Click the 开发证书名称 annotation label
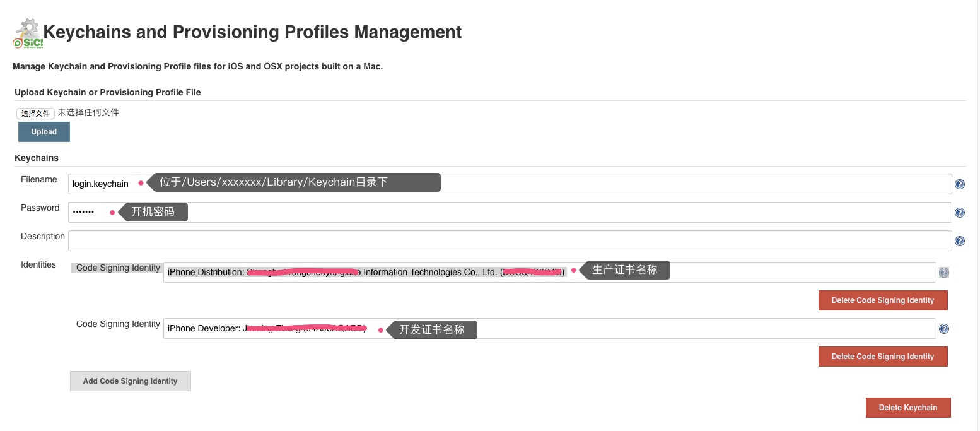The width and height of the screenshot is (980, 431). click(432, 329)
